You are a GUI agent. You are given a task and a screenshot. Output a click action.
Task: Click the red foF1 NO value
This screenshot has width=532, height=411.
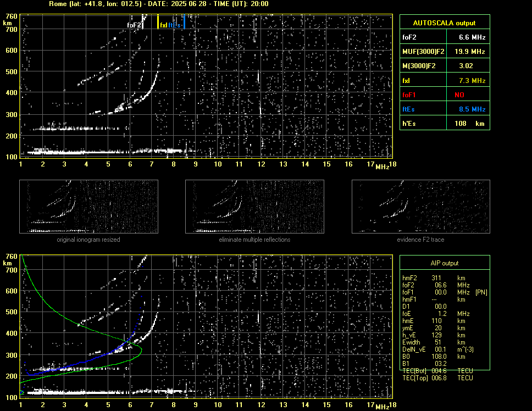[459, 95]
